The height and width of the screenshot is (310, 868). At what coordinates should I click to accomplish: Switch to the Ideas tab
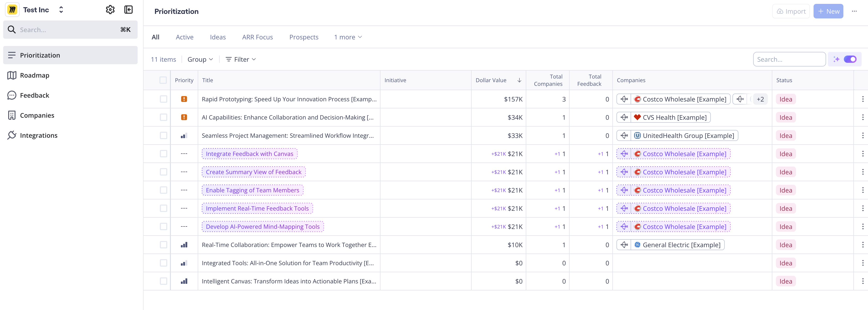tap(218, 37)
